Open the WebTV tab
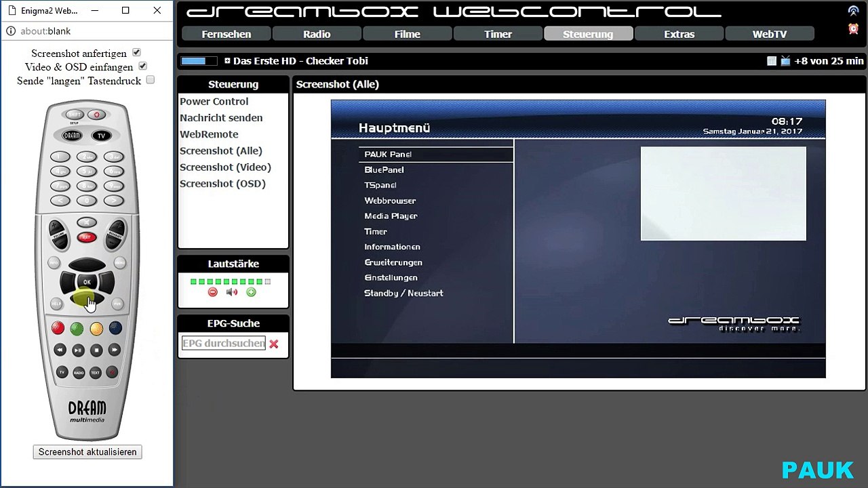Image resolution: width=868 pixels, height=488 pixels. point(770,34)
